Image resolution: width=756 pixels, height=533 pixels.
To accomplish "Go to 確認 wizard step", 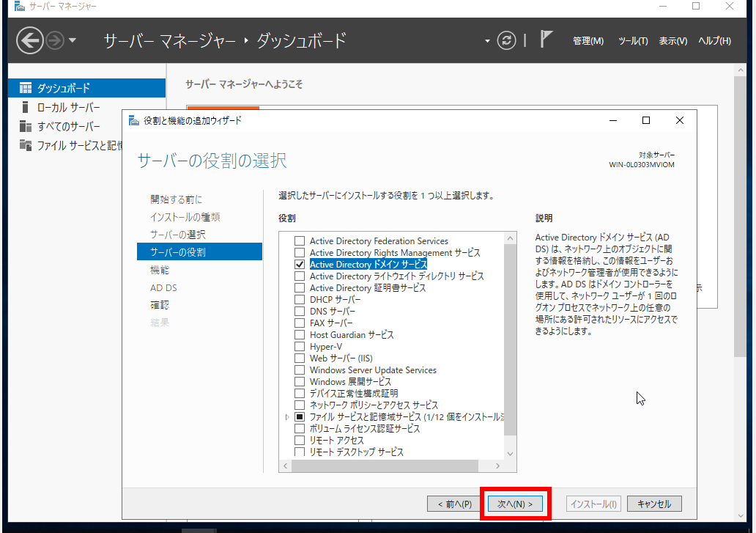I will (160, 305).
